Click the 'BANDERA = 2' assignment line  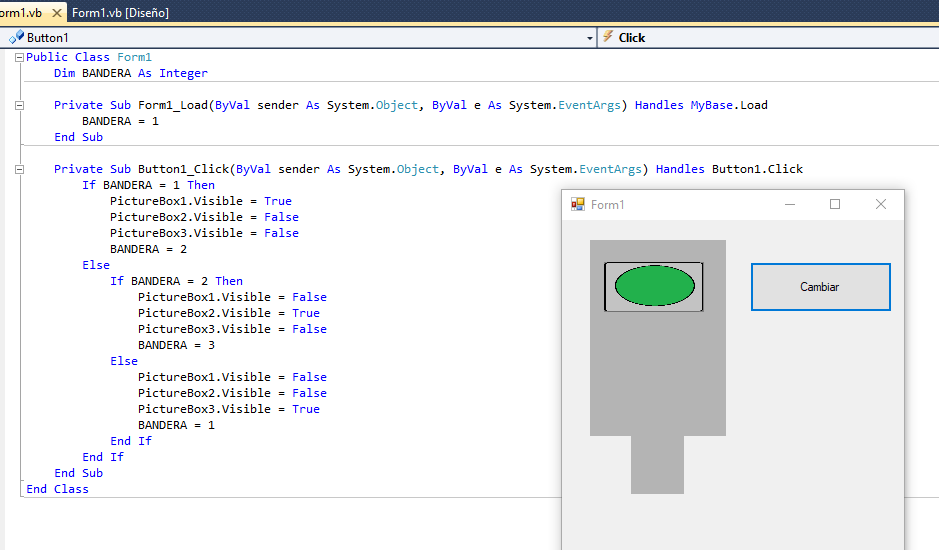(x=148, y=249)
